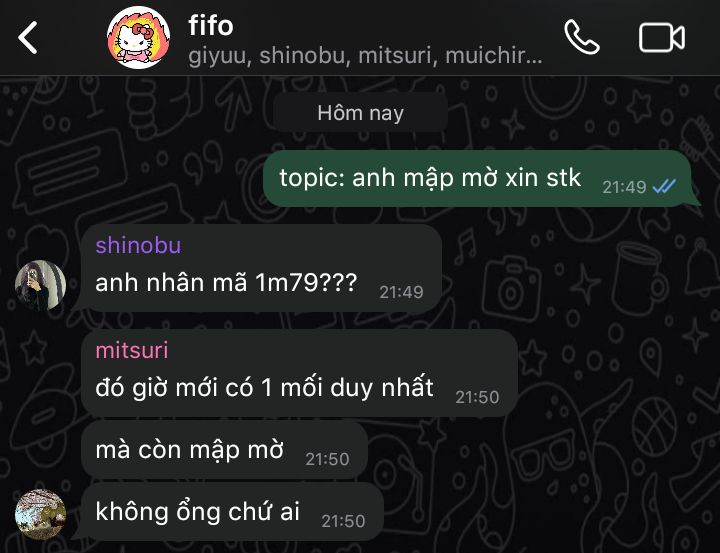
Task: View shinobu's profile picture
Action: [40, 285]
